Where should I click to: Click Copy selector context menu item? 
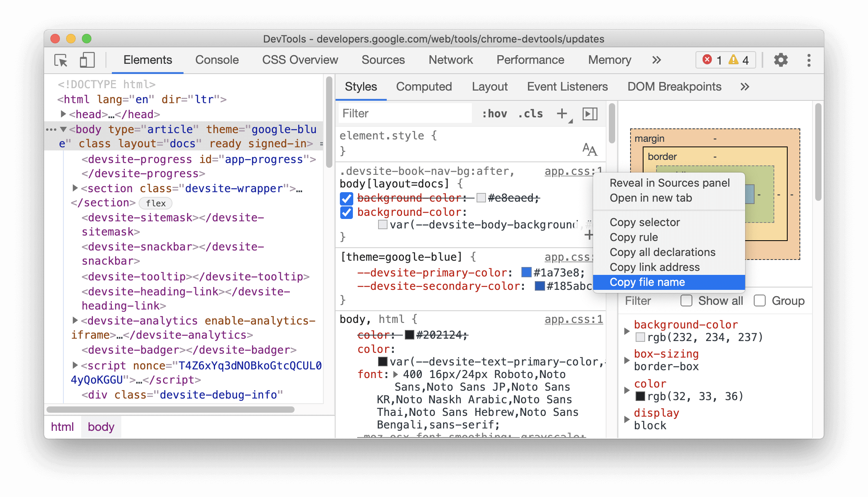click(645, 222)
